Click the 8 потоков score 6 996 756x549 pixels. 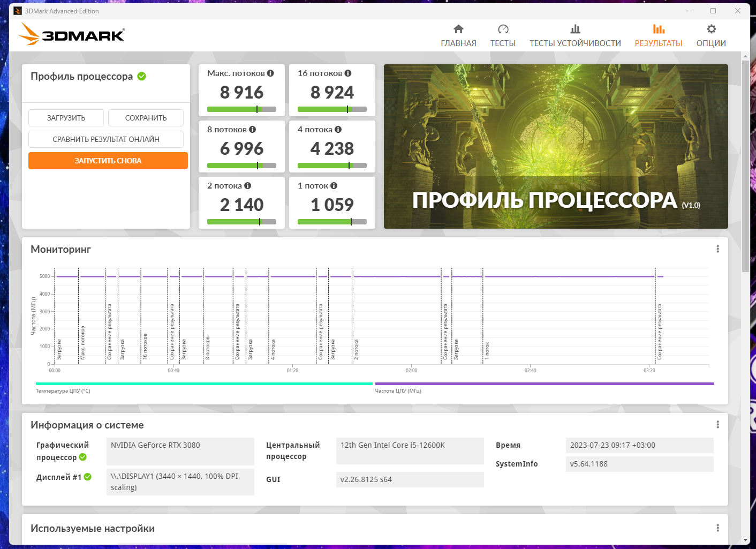(241, 148)
